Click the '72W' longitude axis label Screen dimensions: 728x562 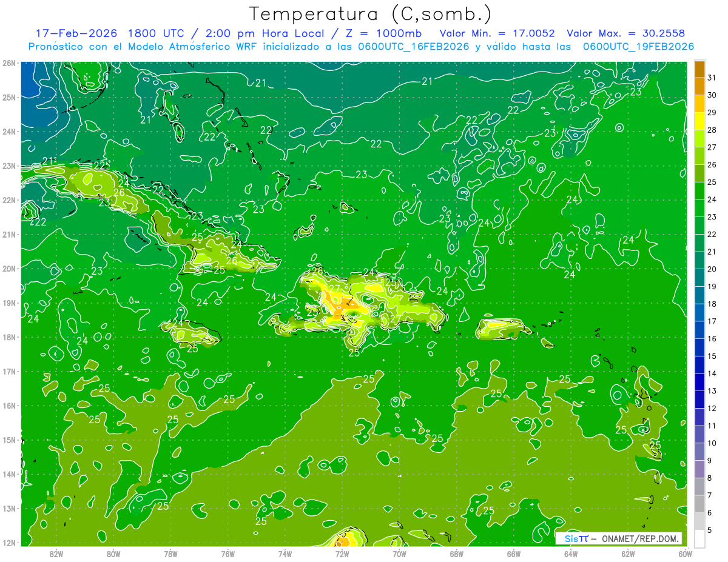(342, 554)
